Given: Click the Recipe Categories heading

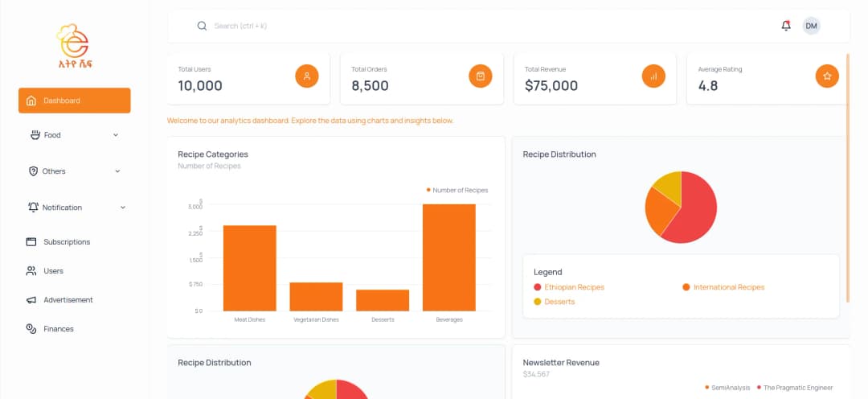Looking at the screenshot, I should click(x=212, y=154).
